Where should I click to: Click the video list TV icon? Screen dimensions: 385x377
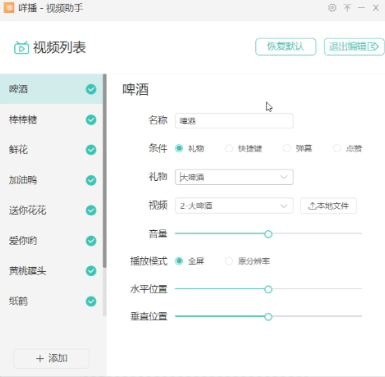(21, 48)
